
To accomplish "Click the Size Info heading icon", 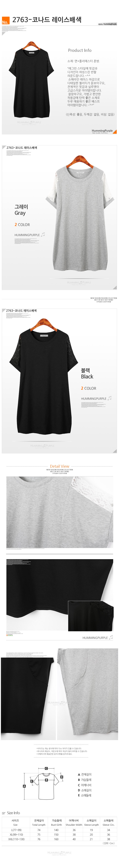I will (x=4, y=813).
